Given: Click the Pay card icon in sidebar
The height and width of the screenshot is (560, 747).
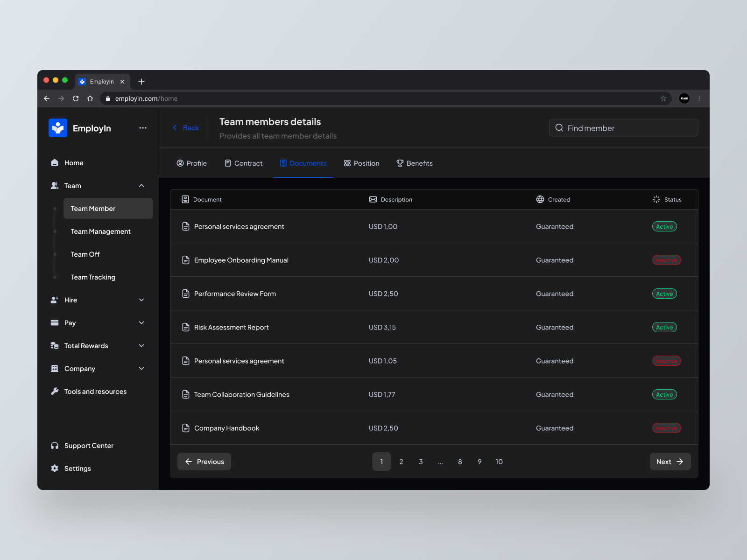Looking at the screenshot, I should point(55,322).
